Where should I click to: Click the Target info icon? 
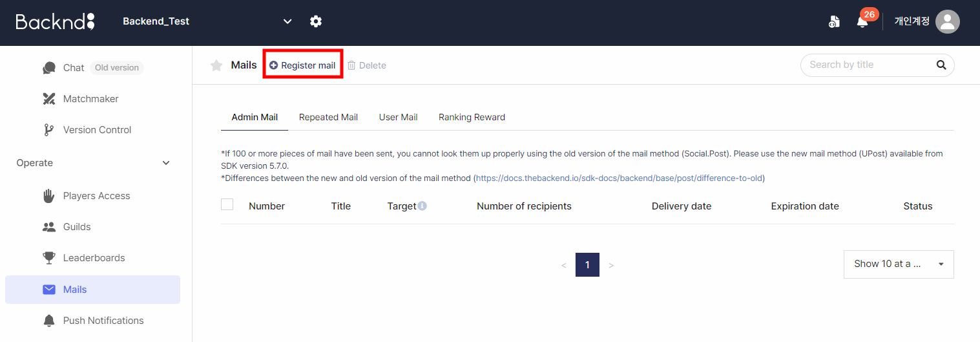pyautogui.click(x=422, y=206)
